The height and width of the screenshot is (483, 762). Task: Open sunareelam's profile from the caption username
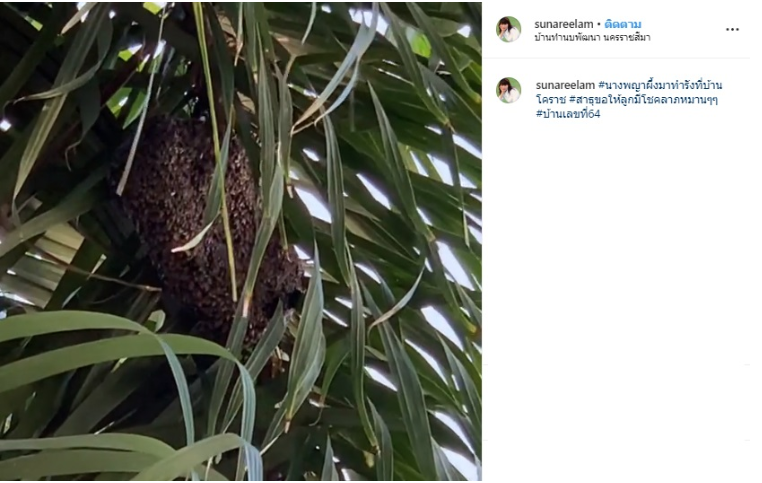tap(565, 85)
